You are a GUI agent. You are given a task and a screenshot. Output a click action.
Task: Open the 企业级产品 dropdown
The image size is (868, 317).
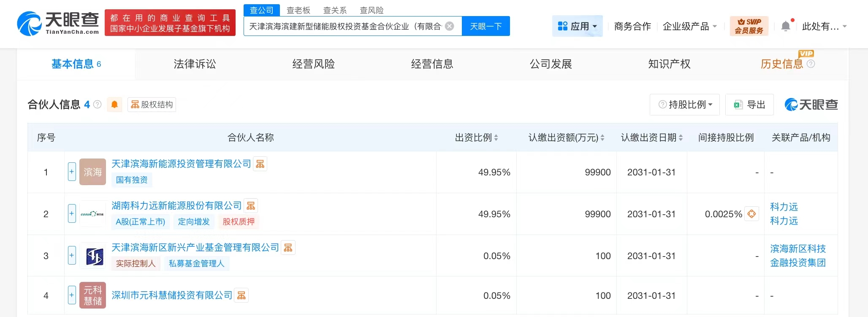click(x=689, y=26)
